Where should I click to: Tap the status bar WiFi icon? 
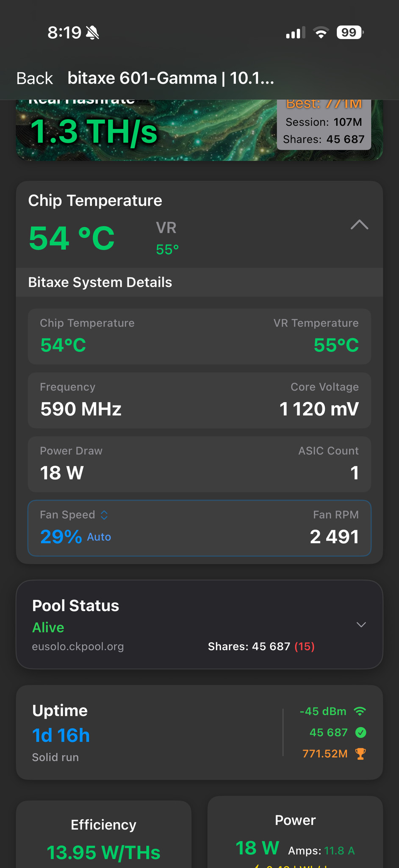coord(321,33)
